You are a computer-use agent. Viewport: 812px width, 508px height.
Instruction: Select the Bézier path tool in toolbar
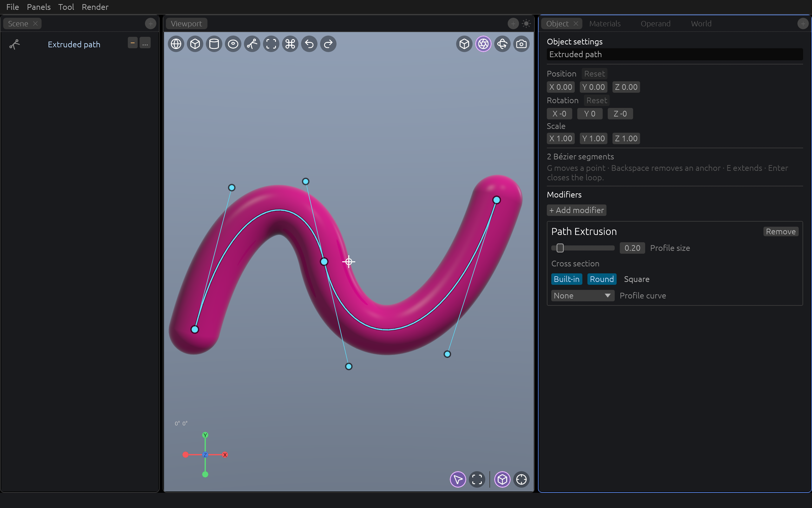[252, 44]
